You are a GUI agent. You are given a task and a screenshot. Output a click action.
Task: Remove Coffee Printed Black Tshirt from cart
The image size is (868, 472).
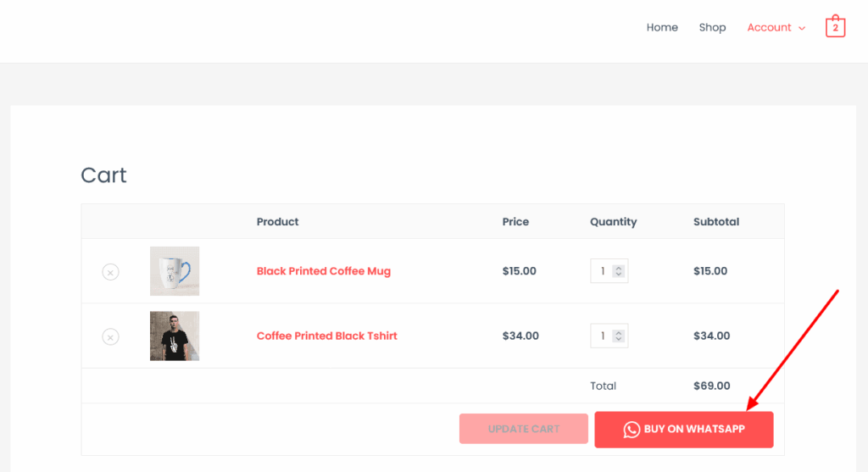click(110, 336)
